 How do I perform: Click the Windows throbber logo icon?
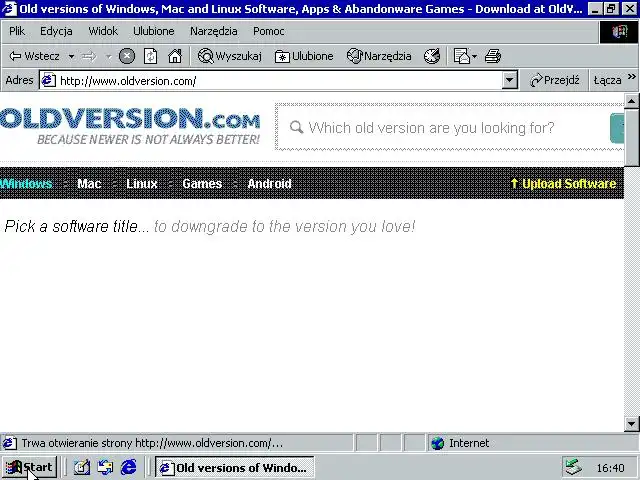point(618,31)
